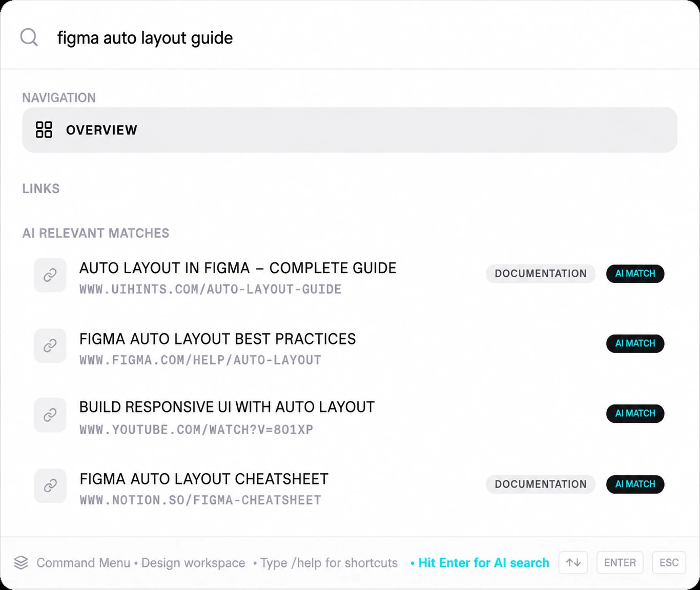Click the "LINKS" section header

[41, 189]
